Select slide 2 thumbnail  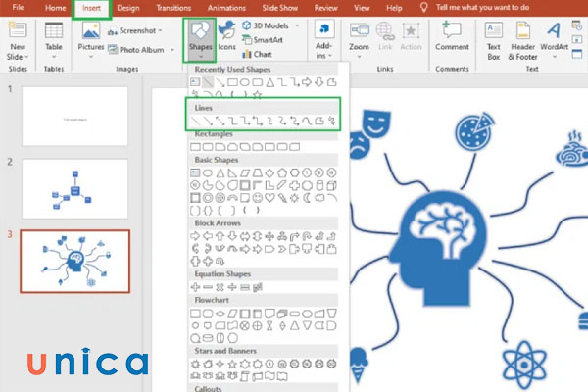pos(75,189)
